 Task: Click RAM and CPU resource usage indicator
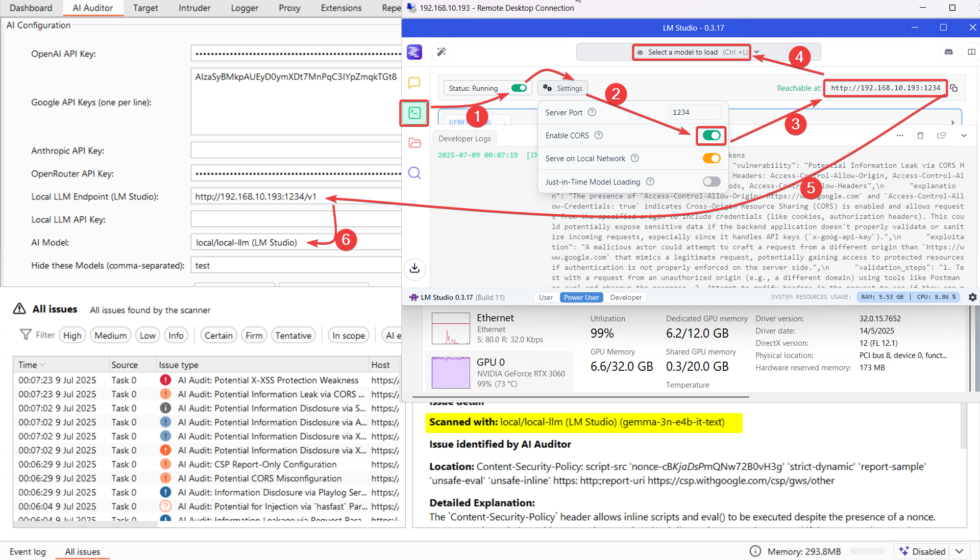[x=909, y=297]
